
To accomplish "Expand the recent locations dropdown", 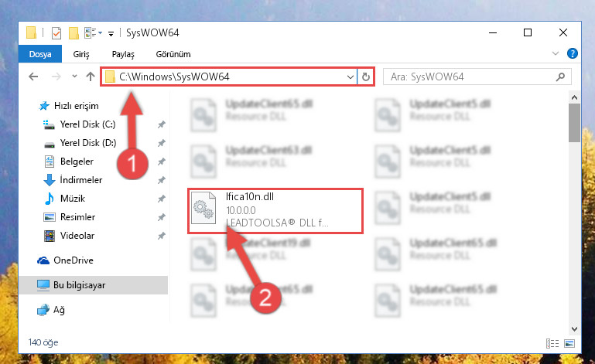I will coord(74,77).
